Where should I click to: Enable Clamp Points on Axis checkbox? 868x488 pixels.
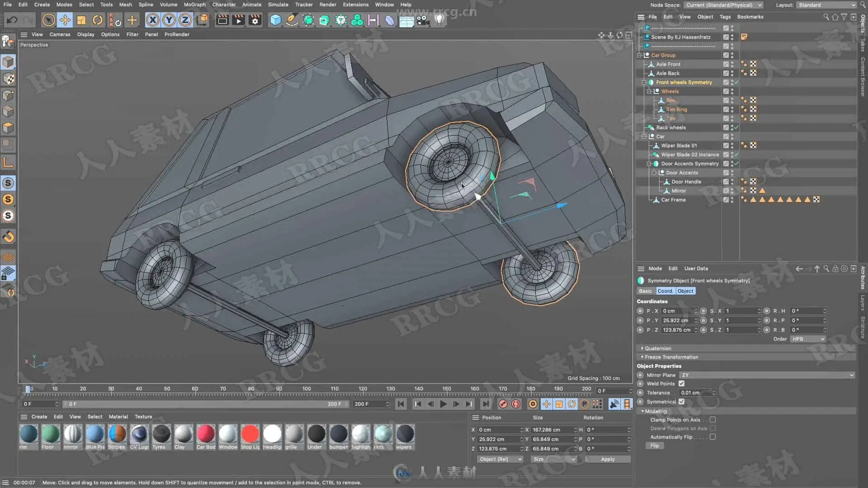tap(712, 420)
